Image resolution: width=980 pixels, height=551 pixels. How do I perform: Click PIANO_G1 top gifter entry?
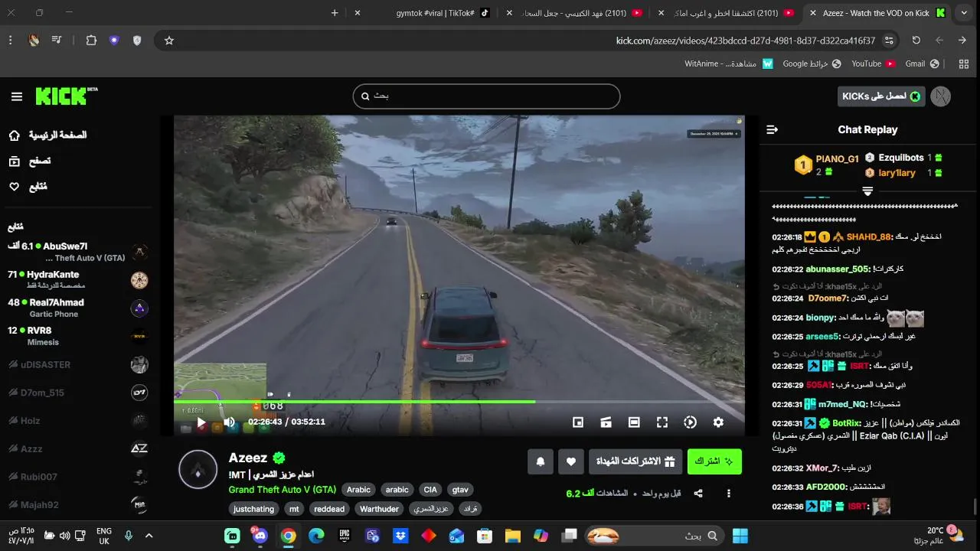[x=827, y=165]
